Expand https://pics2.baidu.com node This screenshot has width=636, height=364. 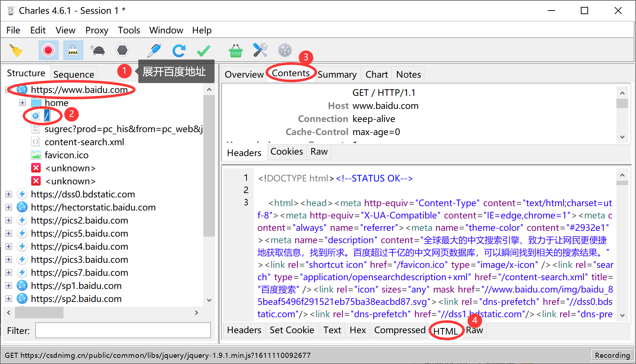(x=9, y=220)
